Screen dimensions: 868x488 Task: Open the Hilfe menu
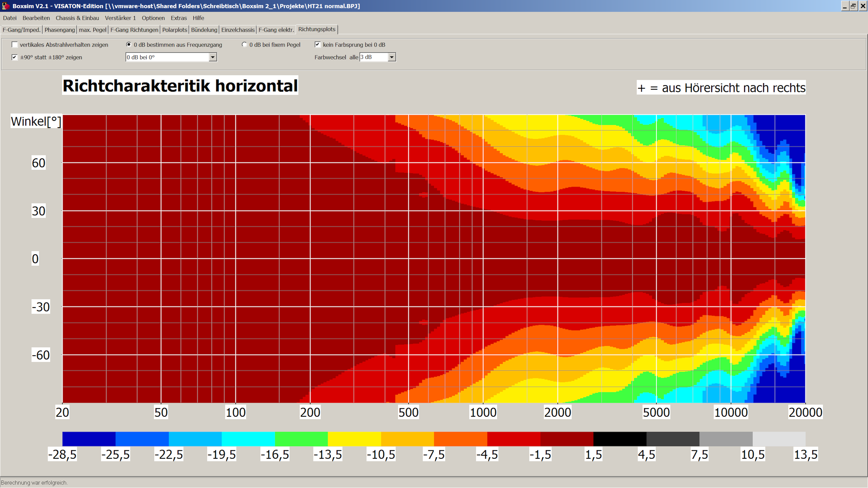(x=198, y=18)
